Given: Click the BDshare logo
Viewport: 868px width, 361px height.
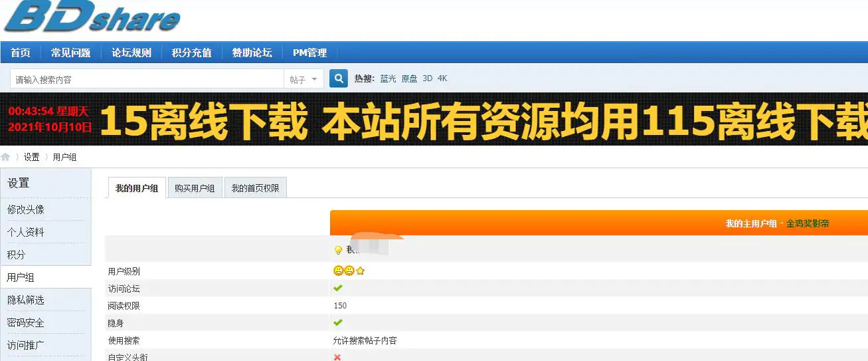Looking at the screenshot, I should coord(92,17).
